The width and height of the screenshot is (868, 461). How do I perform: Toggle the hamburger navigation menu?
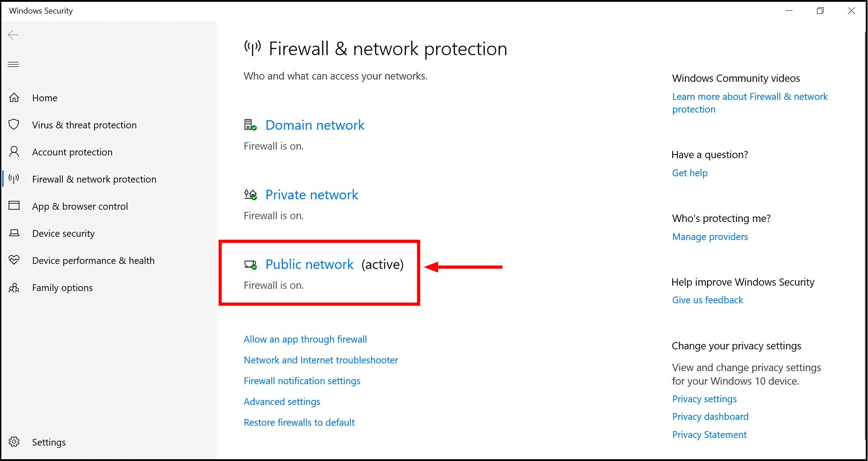click(x=13, y=64)
